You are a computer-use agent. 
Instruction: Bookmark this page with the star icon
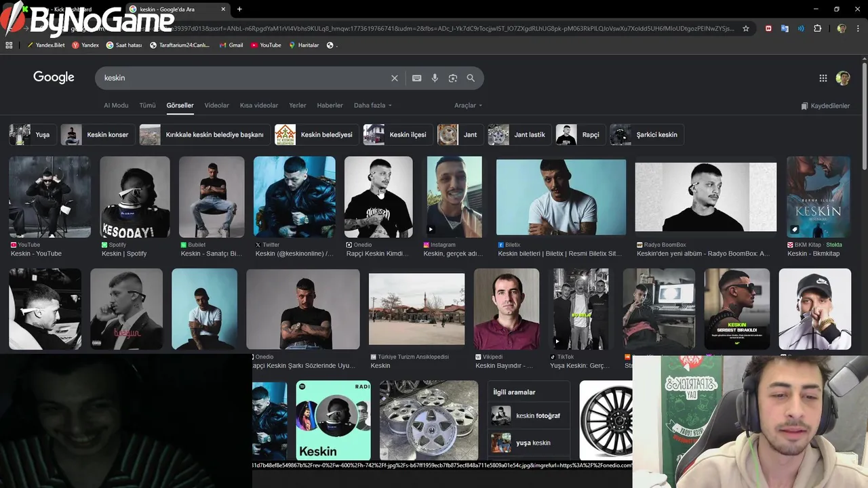[x=746, y=28]
